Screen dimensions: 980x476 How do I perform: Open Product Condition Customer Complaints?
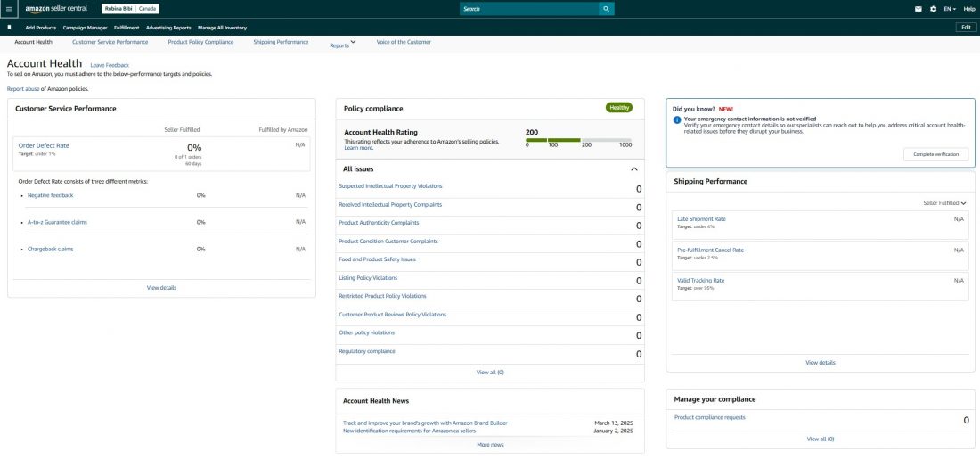[x=388, y=241]
